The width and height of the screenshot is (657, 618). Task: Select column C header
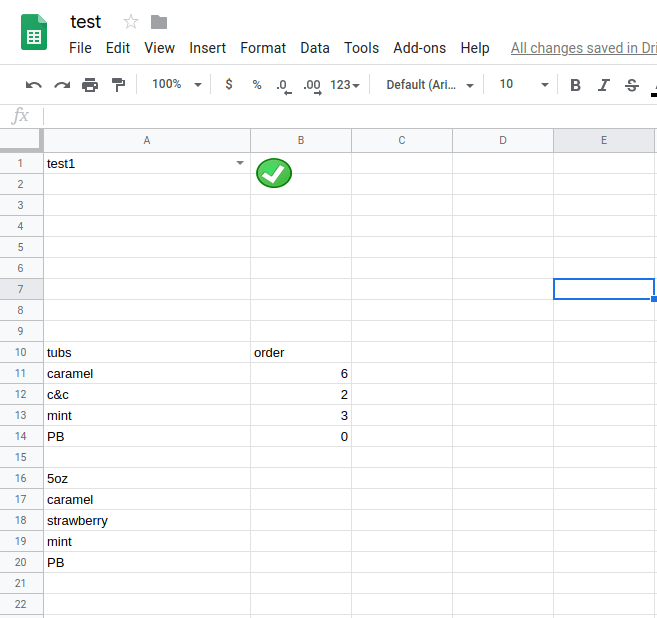coord(402,140)
